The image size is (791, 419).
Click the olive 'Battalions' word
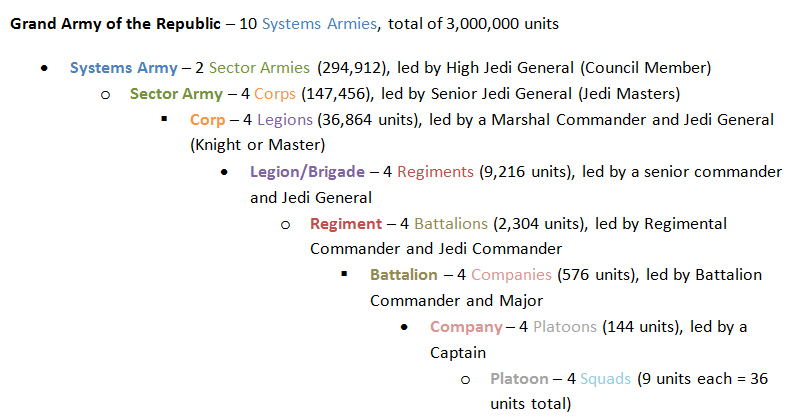click(x=451, y=224)
